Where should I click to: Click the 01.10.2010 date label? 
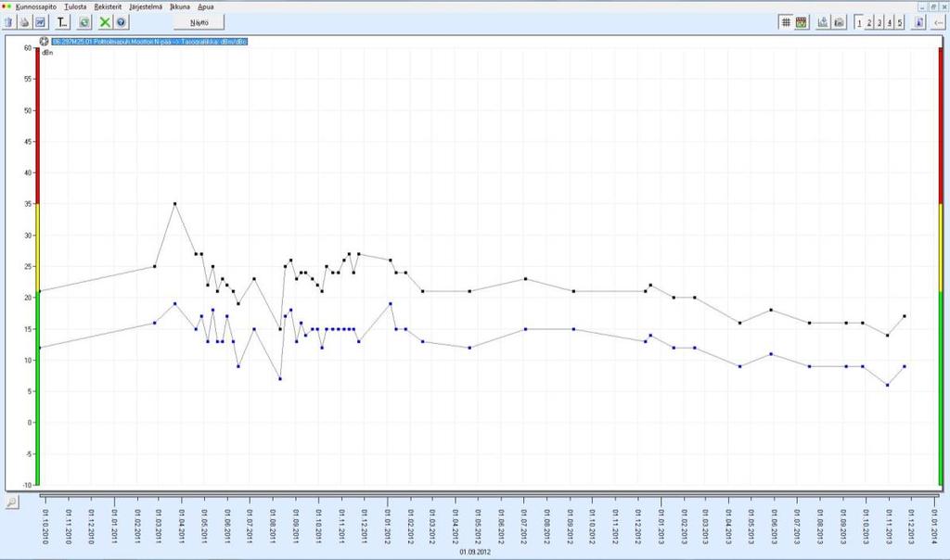pyautogui.click(x=45, y=526)
